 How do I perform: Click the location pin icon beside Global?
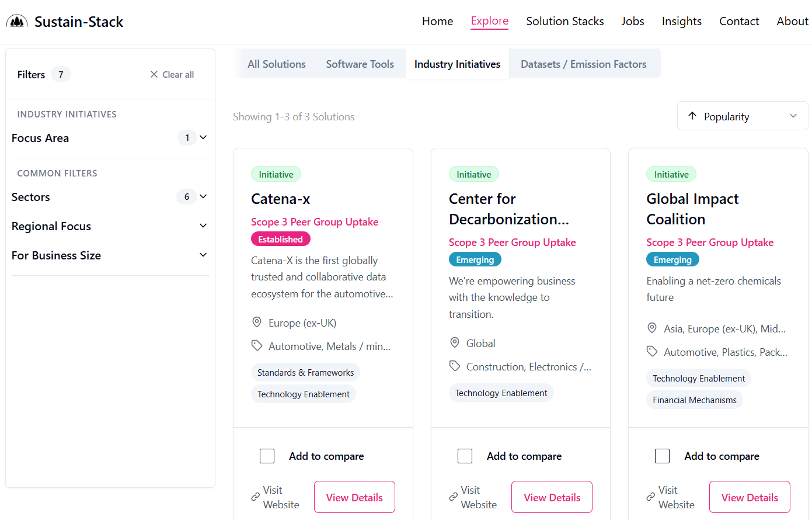pyautogui.click(x=454, y=342)
